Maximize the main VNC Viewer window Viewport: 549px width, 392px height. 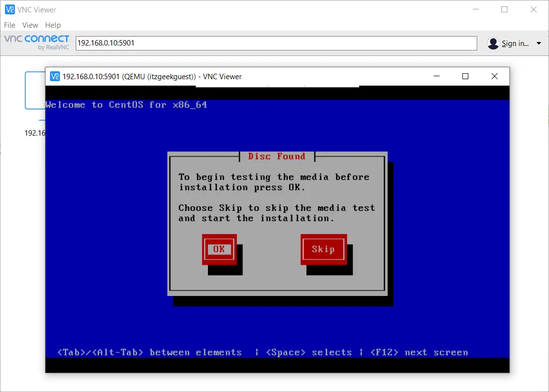[504, 9]
